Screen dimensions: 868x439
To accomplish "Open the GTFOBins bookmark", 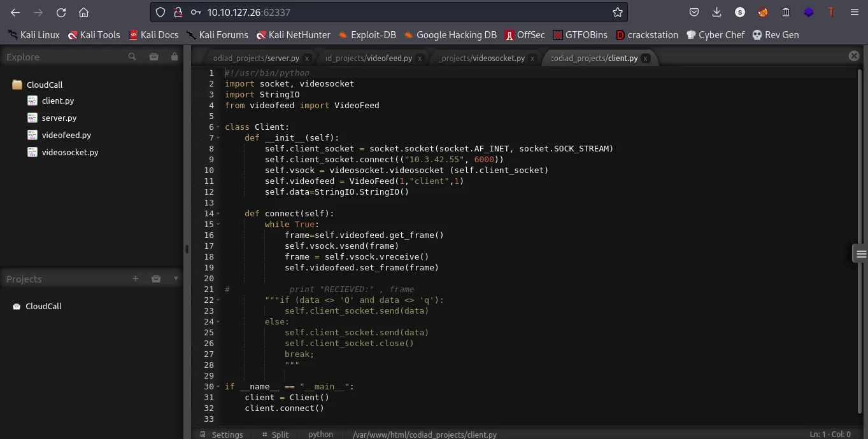I will point(580,35).
